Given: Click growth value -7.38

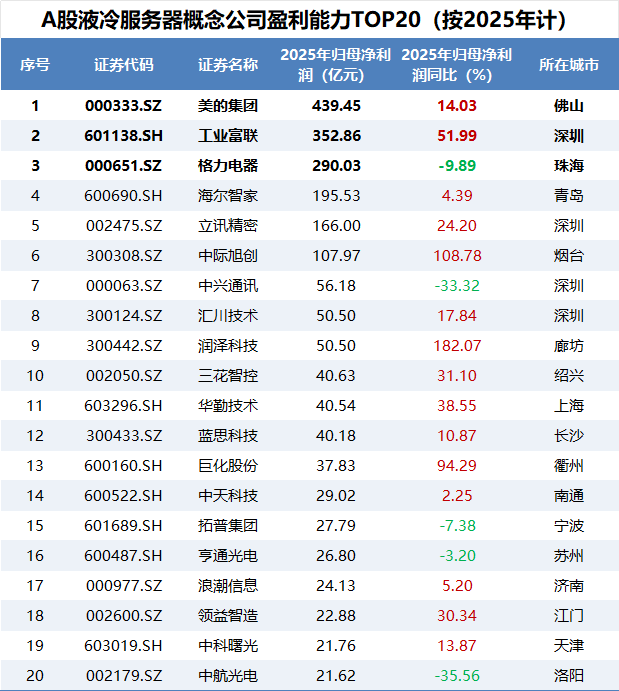Looking at the screenshot, I should 457,525.
